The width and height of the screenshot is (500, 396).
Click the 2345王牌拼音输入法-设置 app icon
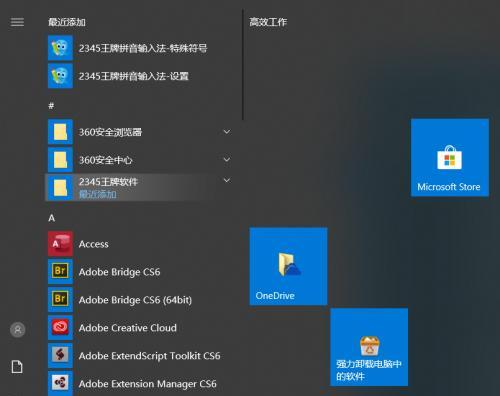60,76
